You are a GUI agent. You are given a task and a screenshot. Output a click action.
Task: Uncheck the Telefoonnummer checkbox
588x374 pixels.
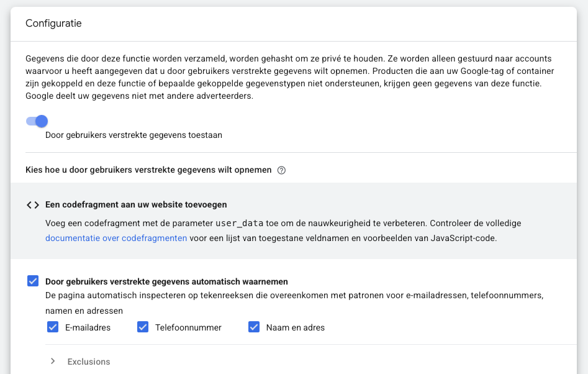point(143,327)
